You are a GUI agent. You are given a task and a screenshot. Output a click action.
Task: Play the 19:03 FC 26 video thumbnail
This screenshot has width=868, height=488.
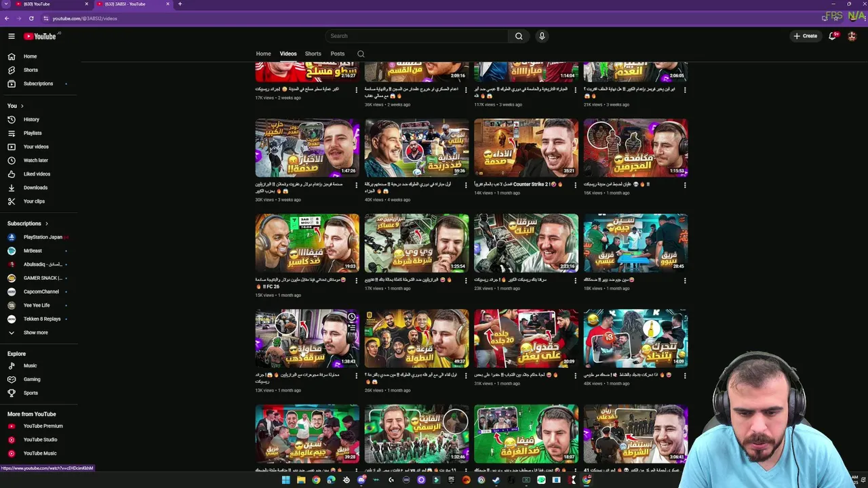(x=307, y=243)
